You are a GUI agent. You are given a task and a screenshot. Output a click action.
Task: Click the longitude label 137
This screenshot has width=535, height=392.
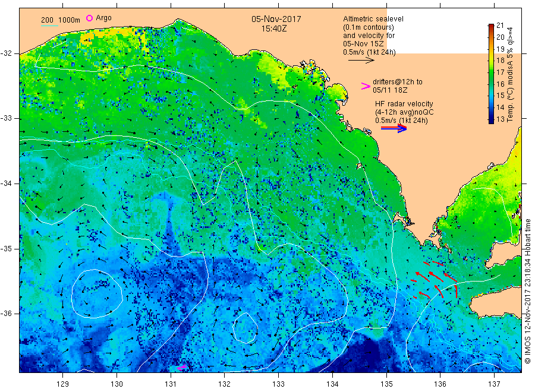pyautogui.click(x=494, y=384)
